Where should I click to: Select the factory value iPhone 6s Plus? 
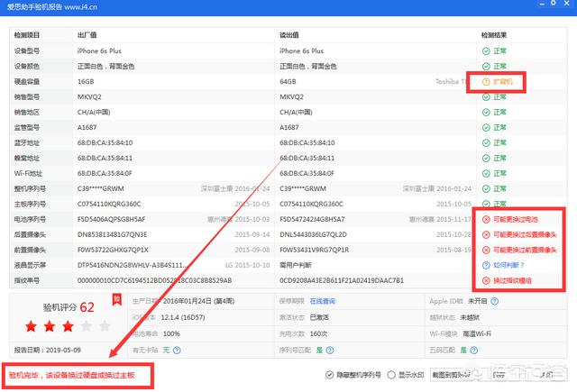tap(99, 51)
